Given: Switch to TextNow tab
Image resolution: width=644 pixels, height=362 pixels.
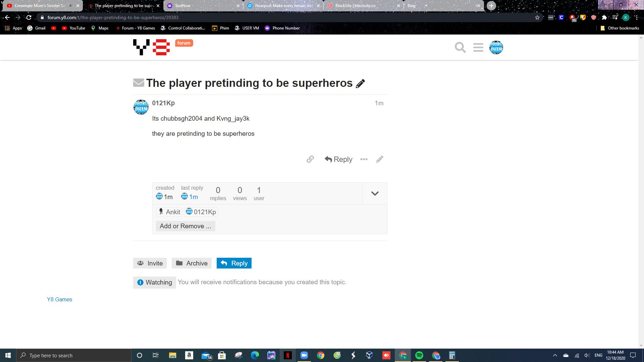Looking at the screenshot, I should pos(203,6).
